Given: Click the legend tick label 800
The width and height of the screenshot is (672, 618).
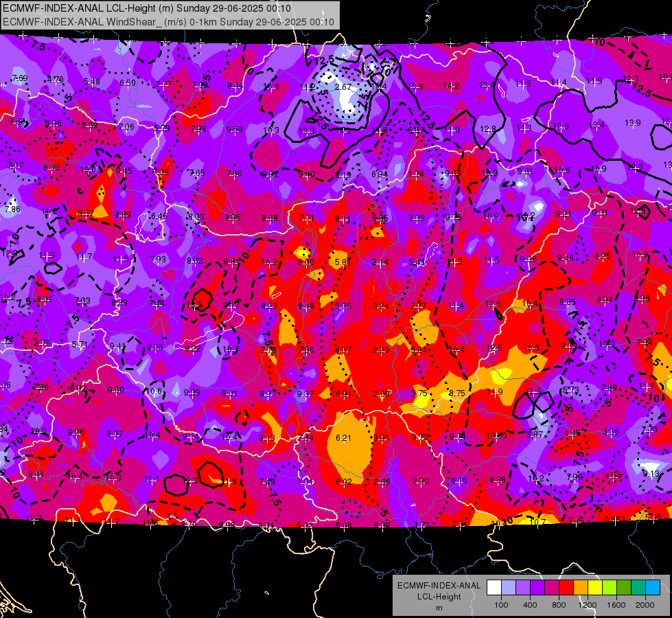Looking at the screenshot, I should click(559, 605).
